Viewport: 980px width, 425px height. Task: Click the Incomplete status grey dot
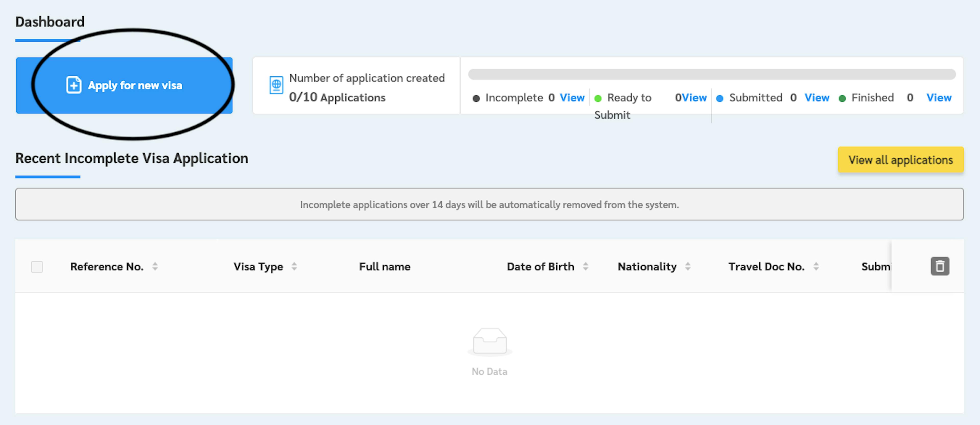click(476, 99)
